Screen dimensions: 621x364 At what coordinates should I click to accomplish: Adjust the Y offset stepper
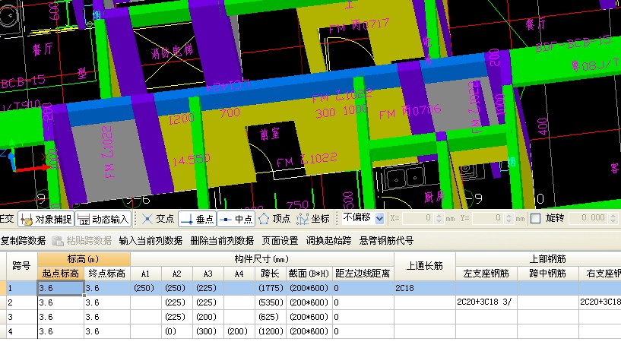click(509, 218)
